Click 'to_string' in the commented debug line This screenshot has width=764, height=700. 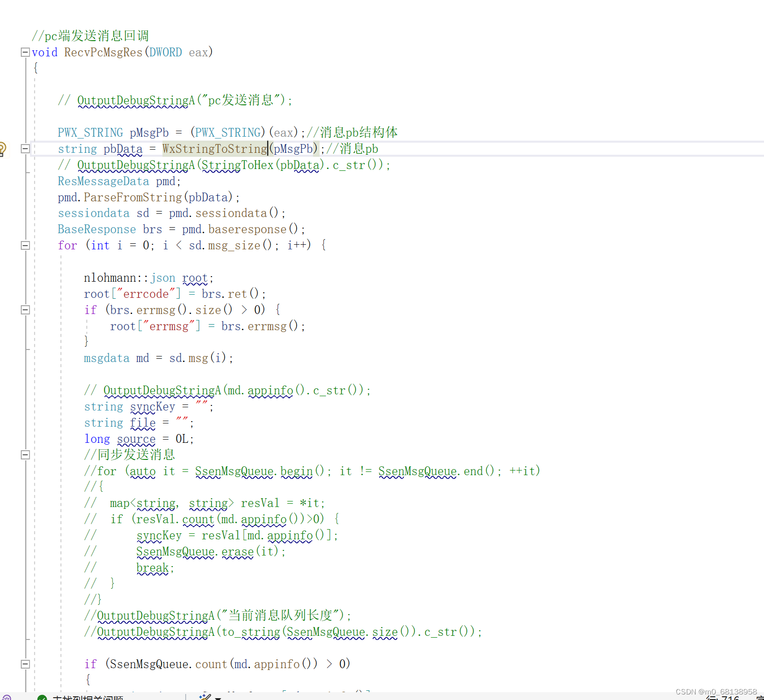[251, 632]
